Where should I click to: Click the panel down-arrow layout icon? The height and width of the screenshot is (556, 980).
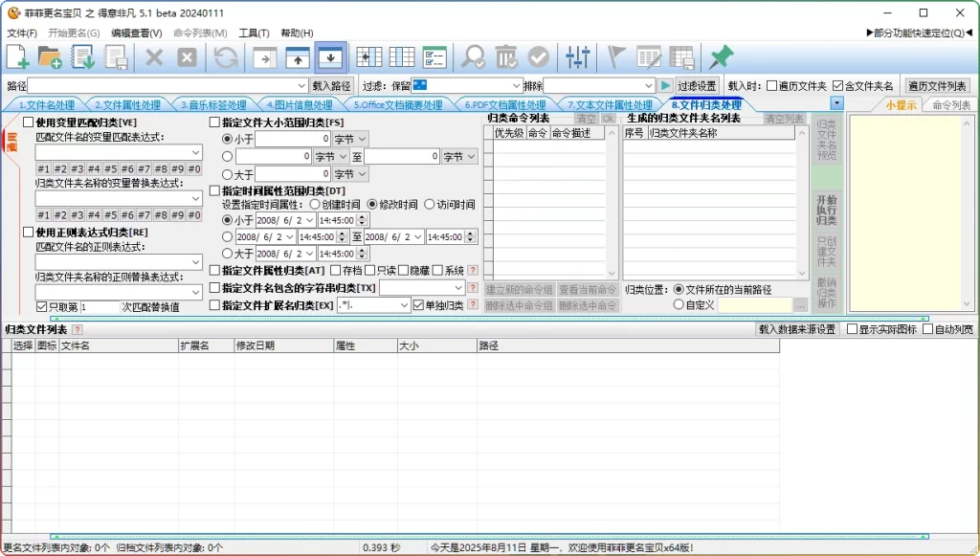(330, 57)
